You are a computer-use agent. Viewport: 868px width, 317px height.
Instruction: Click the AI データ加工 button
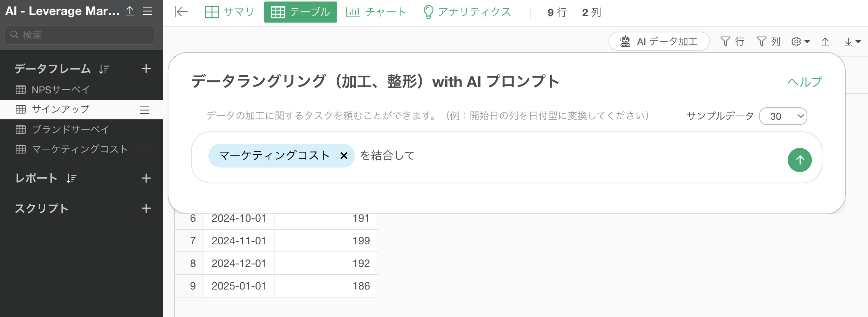tap(659, 41)
